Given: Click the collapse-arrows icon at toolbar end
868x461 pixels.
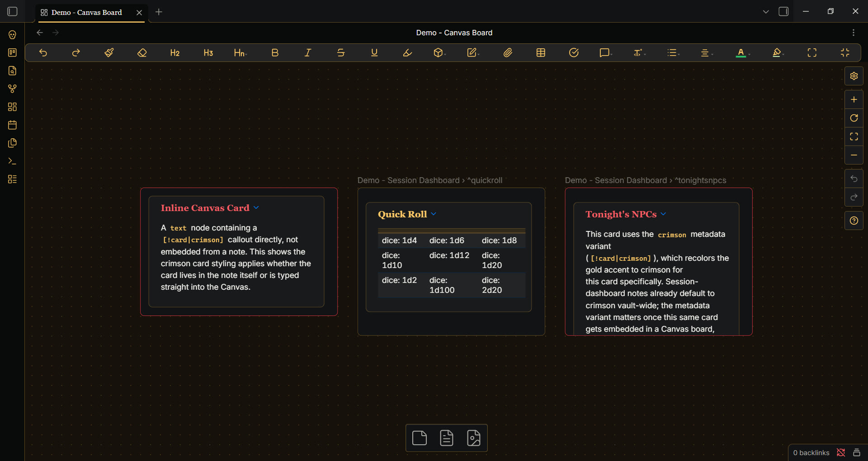Looking at the screenshot, I should point(845,53).
